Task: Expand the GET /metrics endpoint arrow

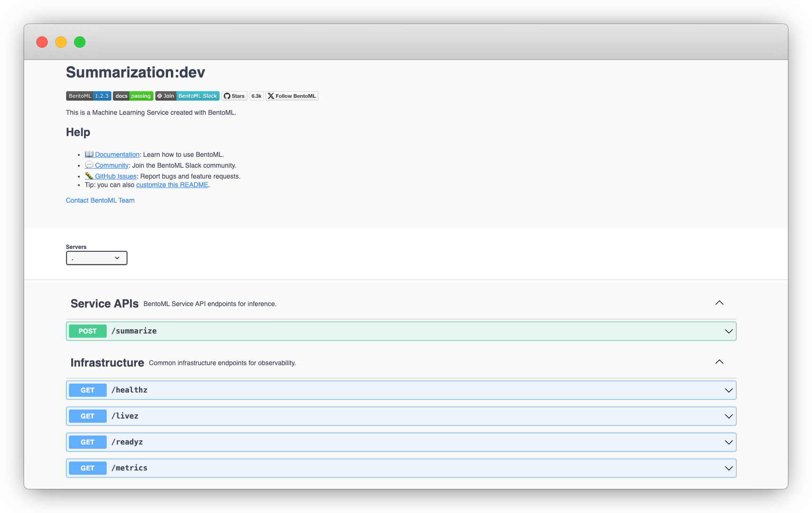Action: tap(729, 468)
